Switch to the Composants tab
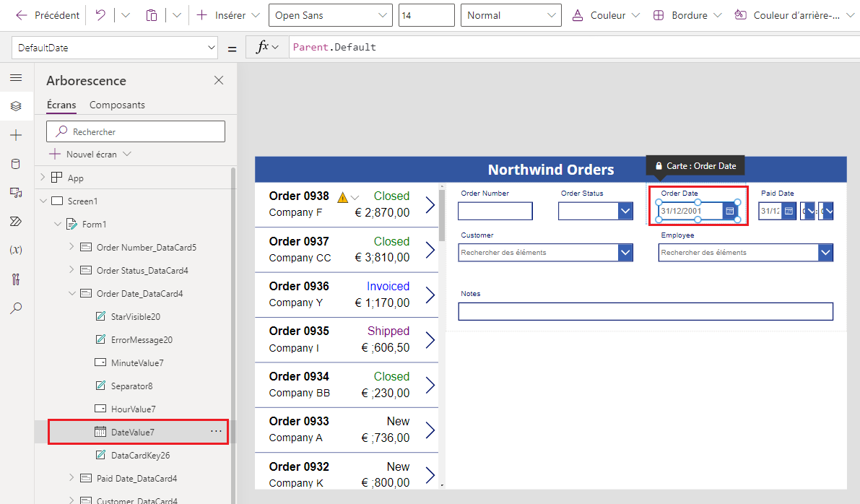This screenshot has height=504, width=860. tap(118, 105)
